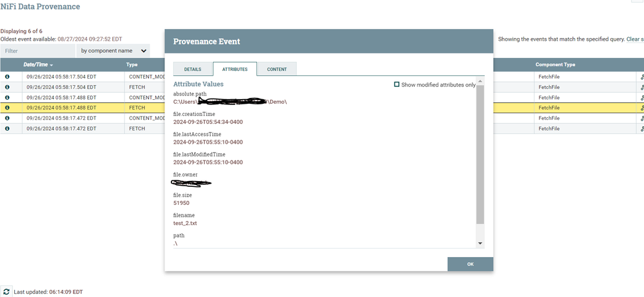Select the ATTRIBUTES tab

[235, 70]
